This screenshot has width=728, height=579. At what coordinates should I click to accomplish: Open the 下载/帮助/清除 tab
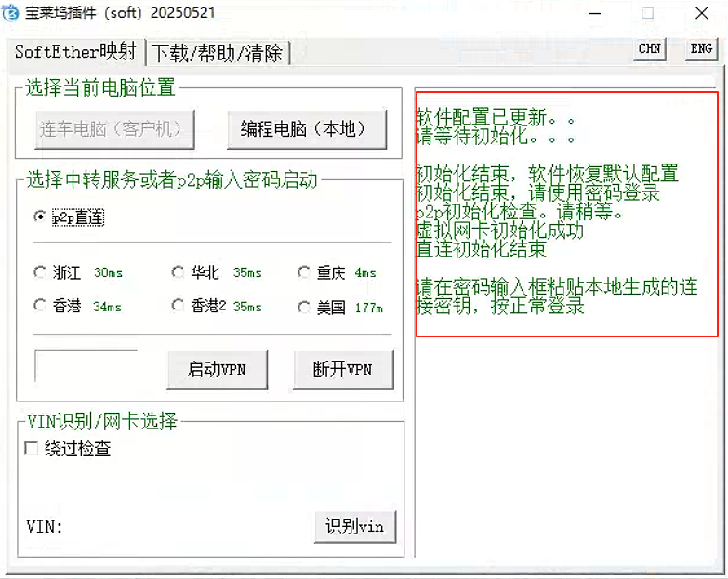(218, 53)
